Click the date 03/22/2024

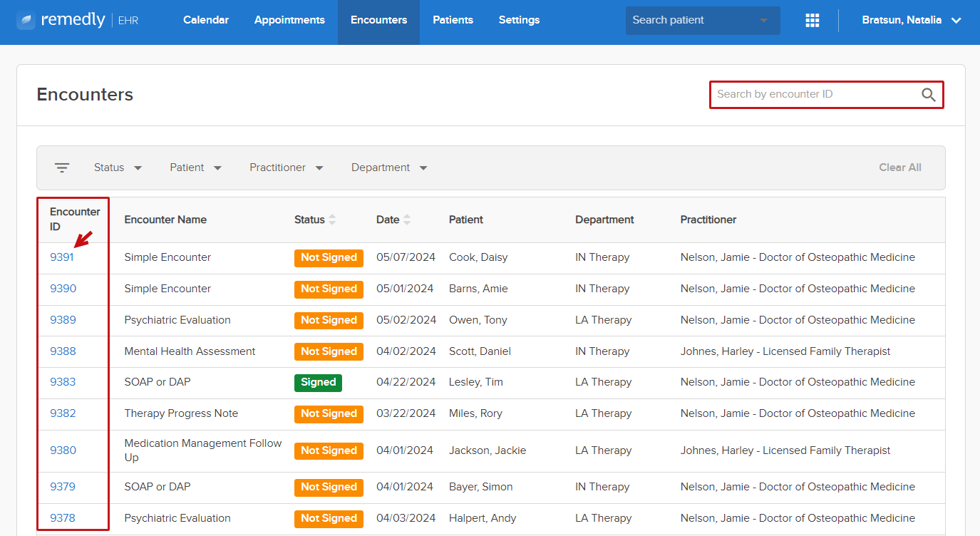(406, 413)
